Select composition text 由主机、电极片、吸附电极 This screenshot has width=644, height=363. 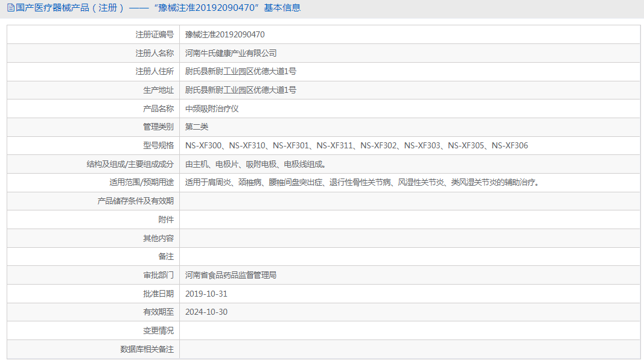(x=255, y=164)
